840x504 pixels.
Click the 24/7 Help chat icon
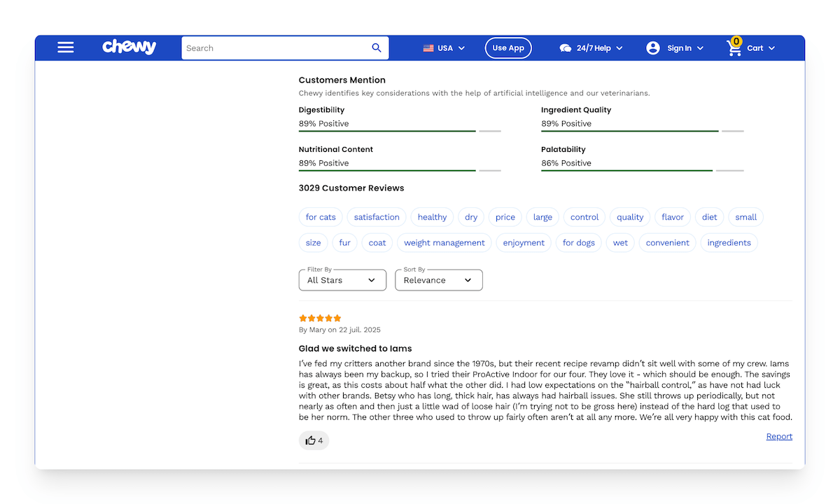[x=566, y=48]
